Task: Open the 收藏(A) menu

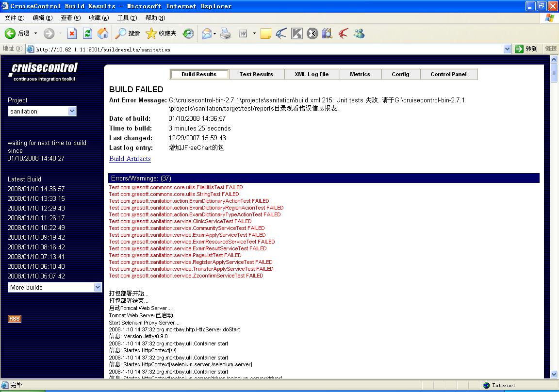Action: coord(99,18)
